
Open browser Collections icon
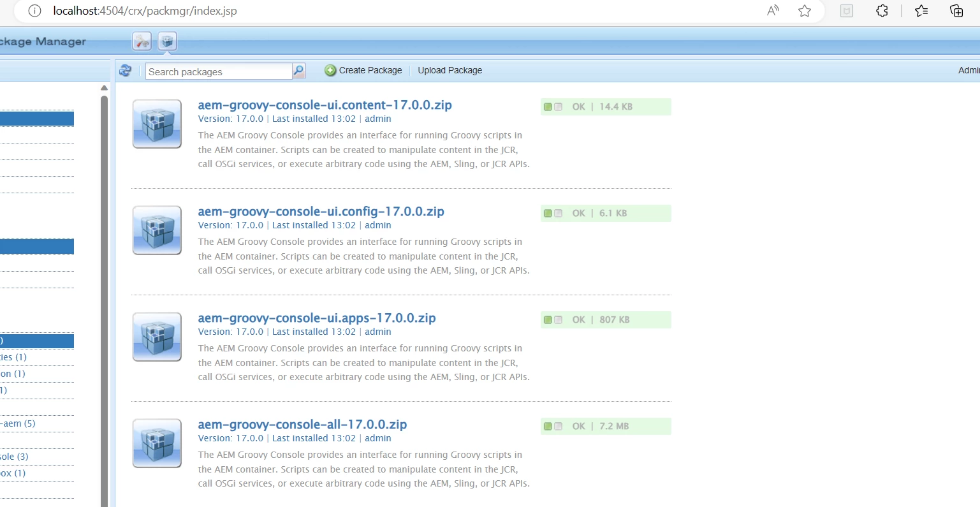click(956, 11)
